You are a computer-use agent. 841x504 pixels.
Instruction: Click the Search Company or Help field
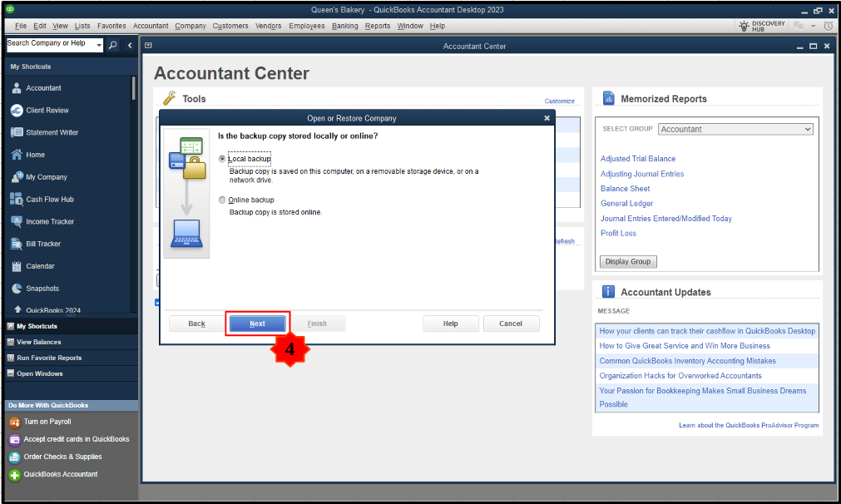pyautogui.click(x=51, y=44)
